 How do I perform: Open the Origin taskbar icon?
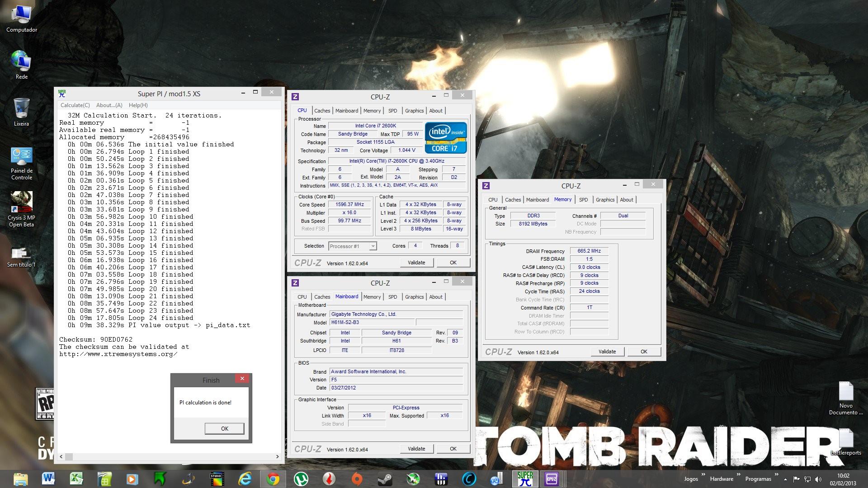tap(357, 479)
